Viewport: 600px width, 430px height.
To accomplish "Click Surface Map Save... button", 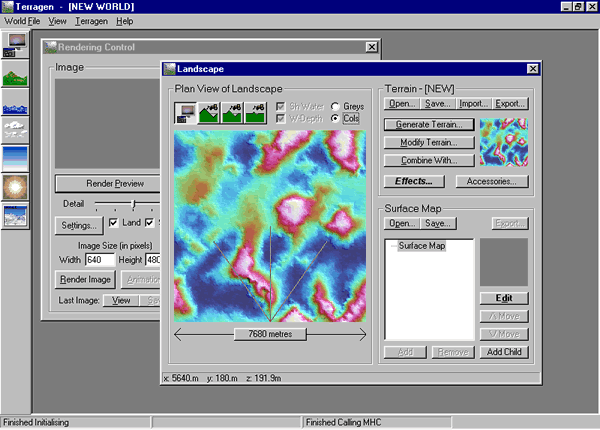I will (x=438, y=223).
